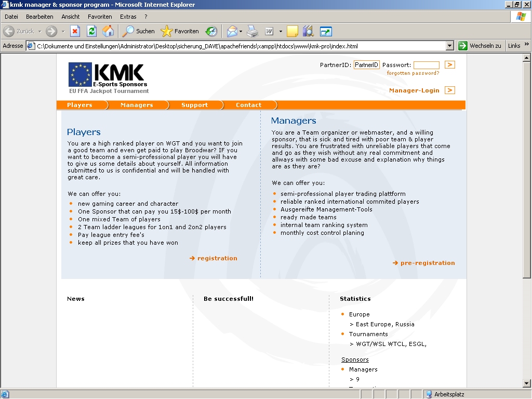The width and height of the screenshot is (532, 399).
Task: Click the Be successfull! heading
Action: [x=229, y=299]
